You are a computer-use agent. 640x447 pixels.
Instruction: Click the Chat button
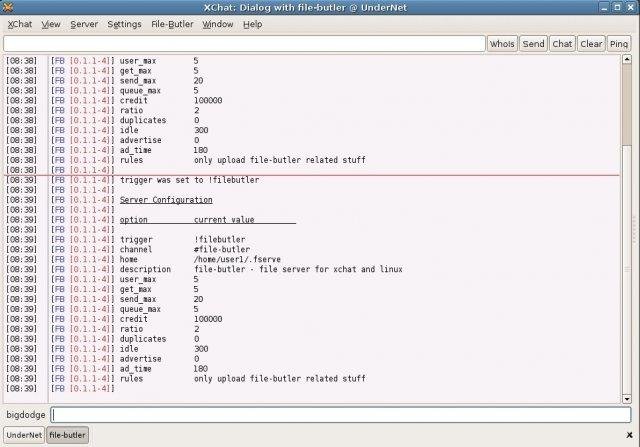click(x=562, y=44)
